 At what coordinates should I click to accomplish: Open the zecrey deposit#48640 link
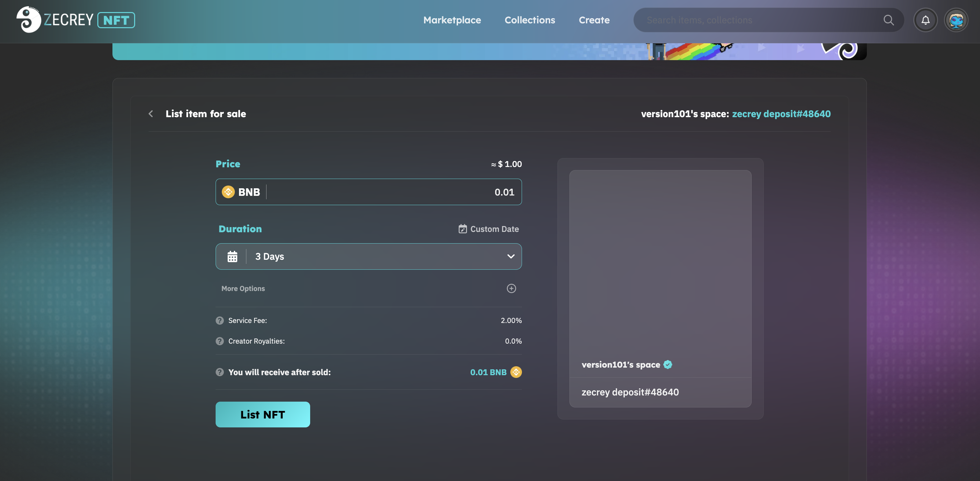click(x=781, y=114)
